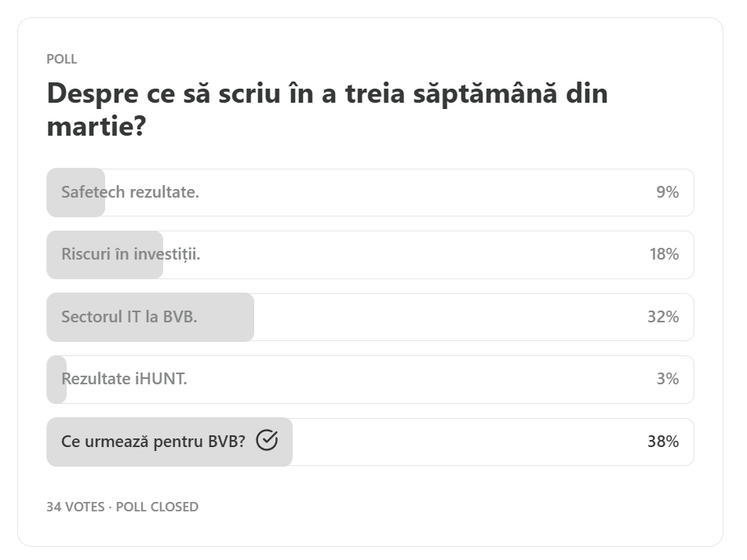Select the 'Rezultate iHUNT.' option label
The width and height of the screenshot is (747, 560).
click(x=124, y=379)
